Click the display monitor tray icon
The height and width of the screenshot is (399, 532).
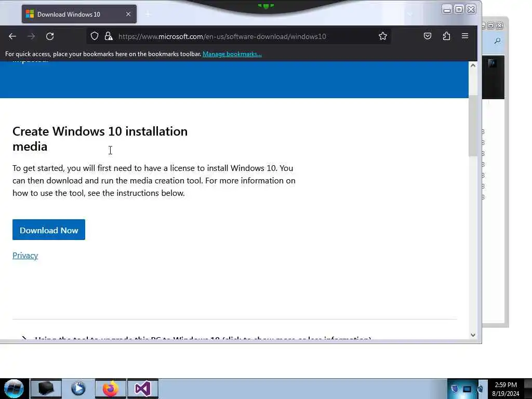[467, 389]
